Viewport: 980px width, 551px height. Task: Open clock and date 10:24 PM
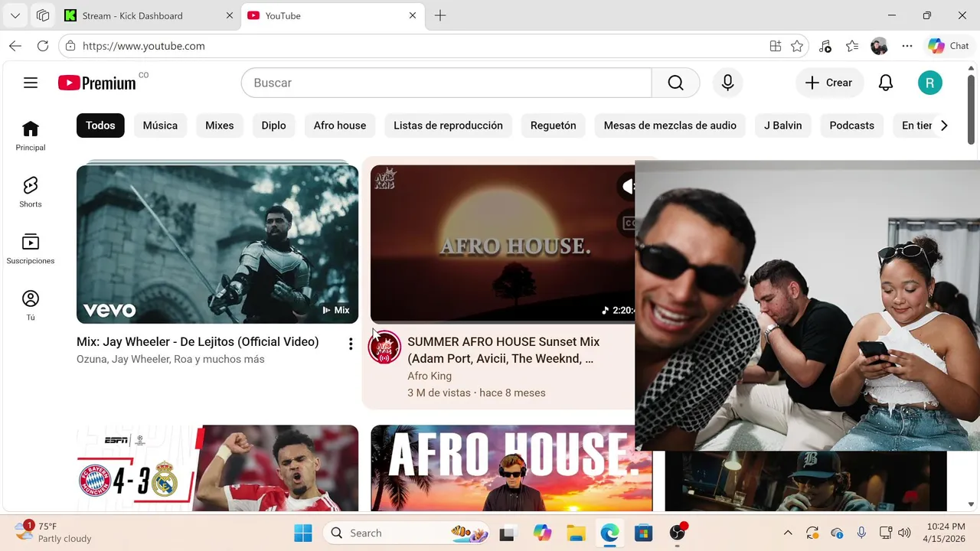pos(944,533)
